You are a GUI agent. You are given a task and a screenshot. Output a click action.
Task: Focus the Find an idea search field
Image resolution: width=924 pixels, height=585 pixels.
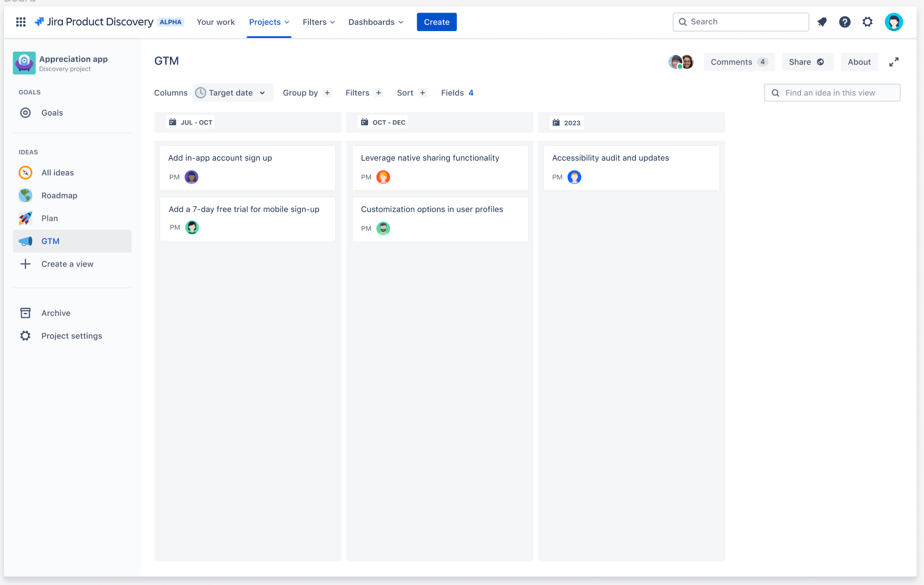pos(832,93)
